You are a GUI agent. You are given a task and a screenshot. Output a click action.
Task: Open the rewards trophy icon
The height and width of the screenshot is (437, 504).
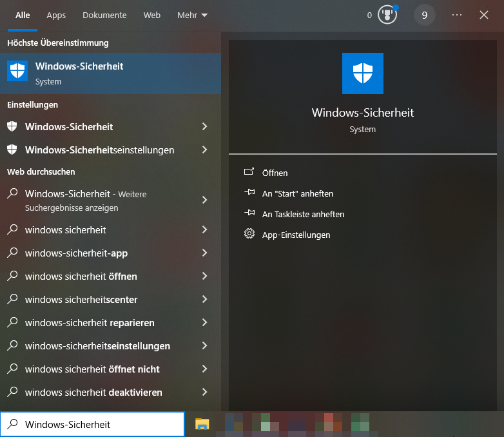[x=387, y=15]
